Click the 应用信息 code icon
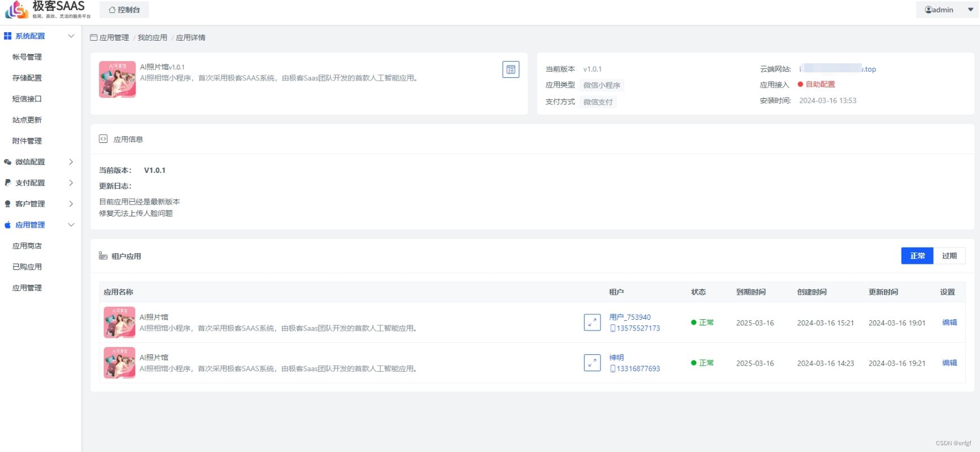This screenshot has width=980, height=452. click(x=103, y=139)
